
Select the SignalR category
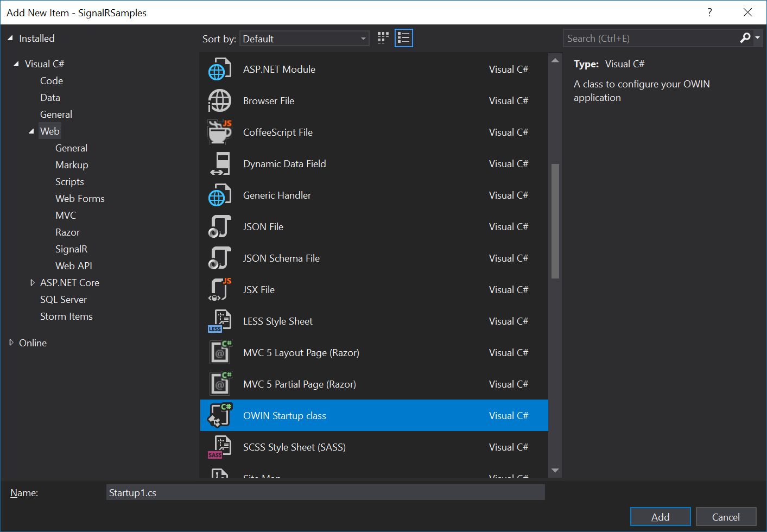coord(71,249)
